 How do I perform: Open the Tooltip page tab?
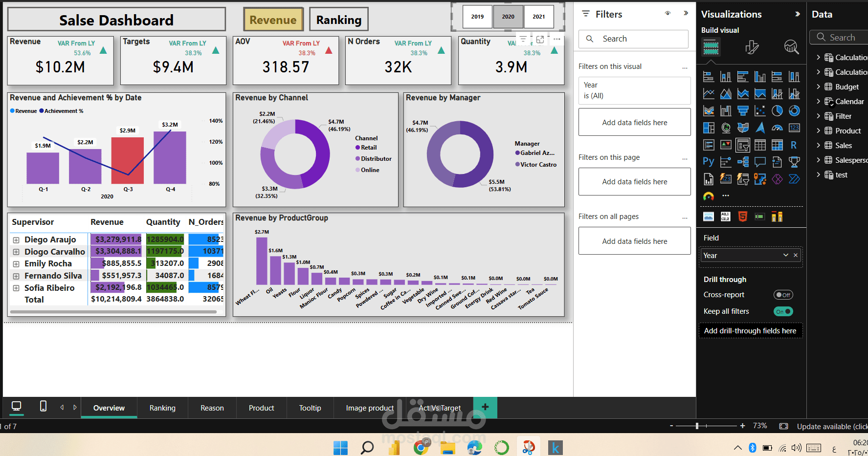click(x=310, y=408)
